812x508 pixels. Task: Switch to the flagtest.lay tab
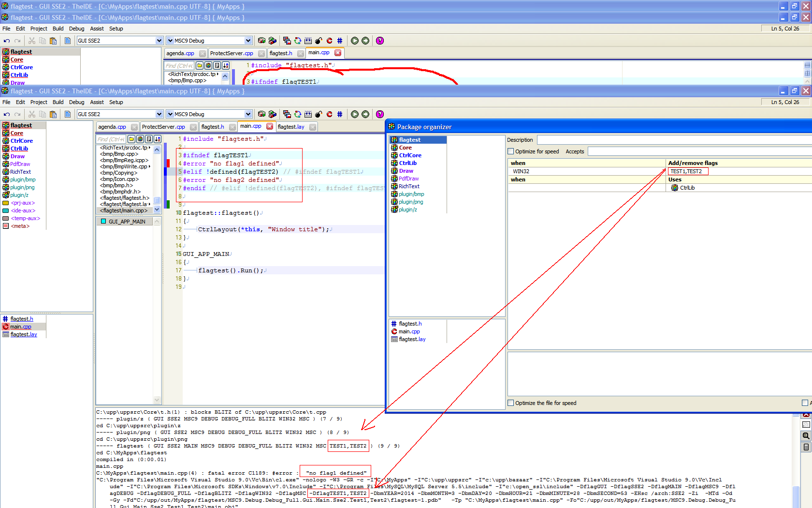[291, 127]
